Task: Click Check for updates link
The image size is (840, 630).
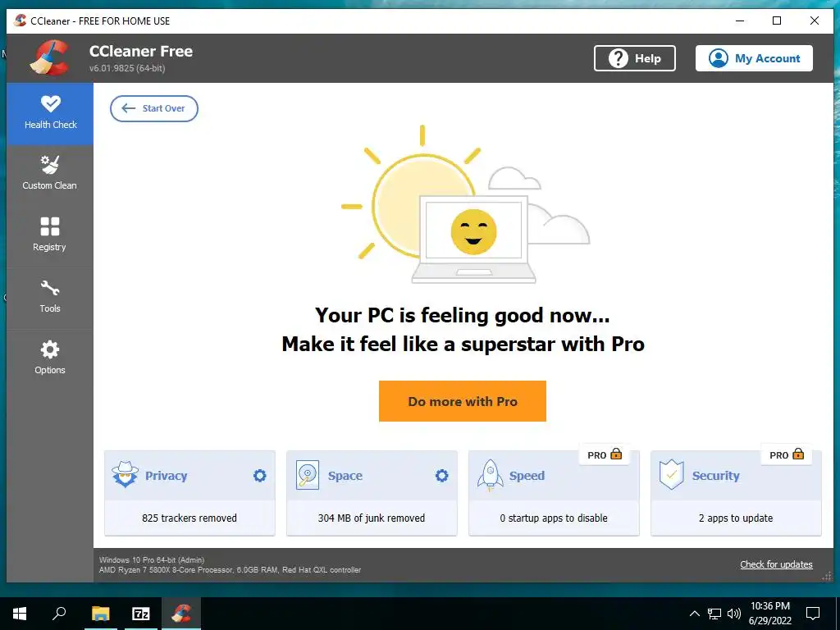Action: coord(776,564)
